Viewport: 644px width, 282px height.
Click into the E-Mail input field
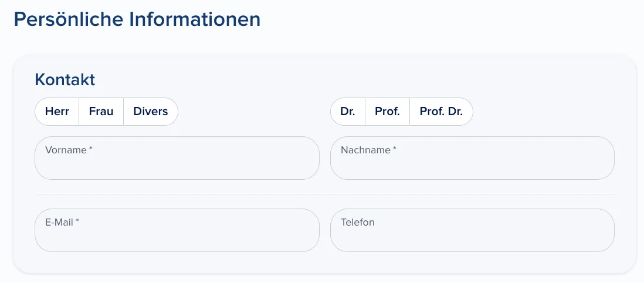pos(177,230)
